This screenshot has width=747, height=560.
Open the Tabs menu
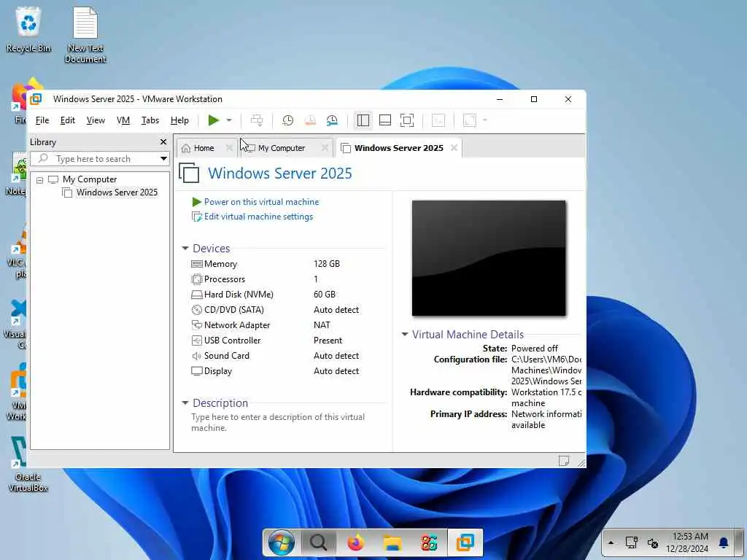pyautogui.click(x=150, y=120)
